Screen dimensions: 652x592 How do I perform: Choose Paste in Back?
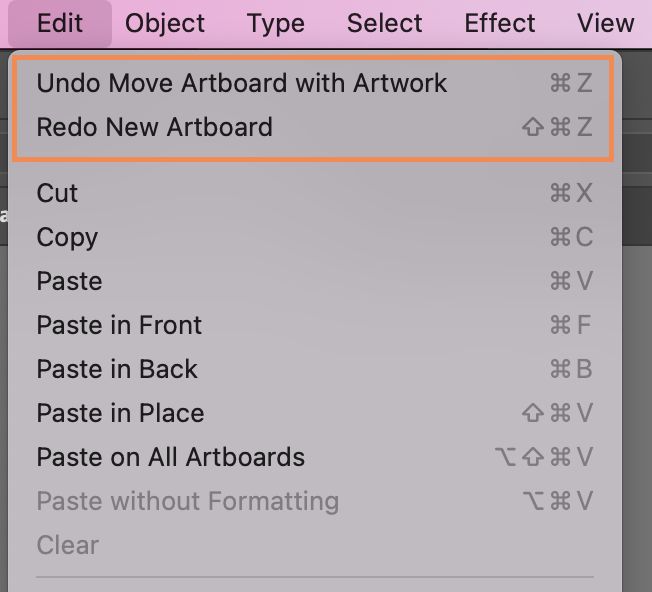117,369
